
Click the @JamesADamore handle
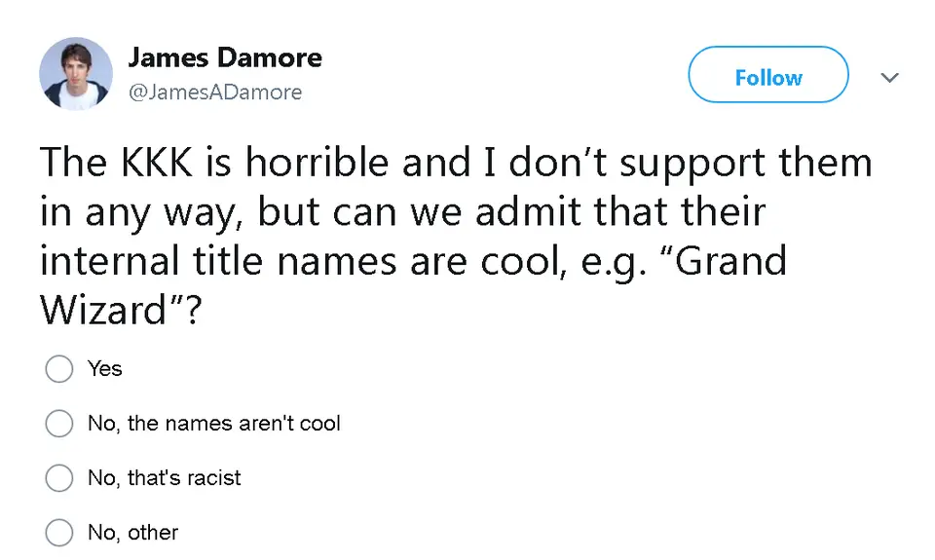pos(214,93)
